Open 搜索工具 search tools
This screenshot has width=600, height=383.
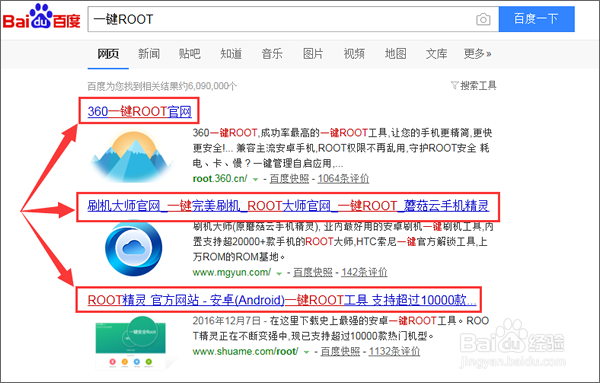(x=478, y=85)
